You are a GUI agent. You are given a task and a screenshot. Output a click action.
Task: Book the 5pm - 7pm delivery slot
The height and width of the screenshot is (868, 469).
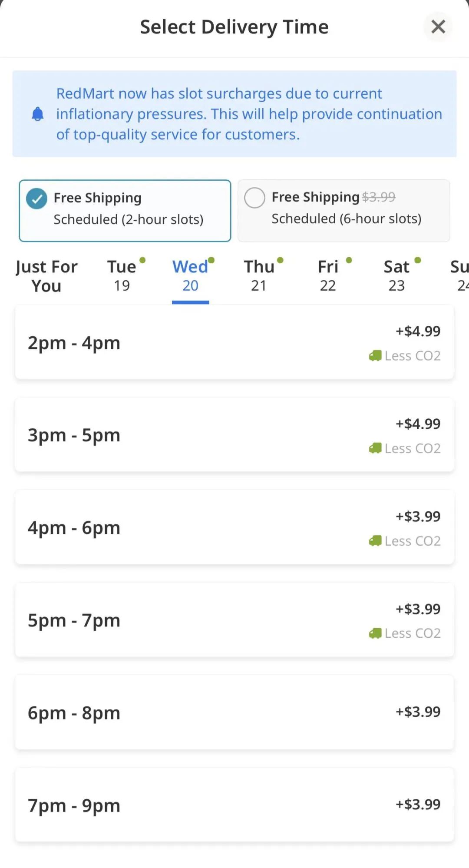(234, 620)
